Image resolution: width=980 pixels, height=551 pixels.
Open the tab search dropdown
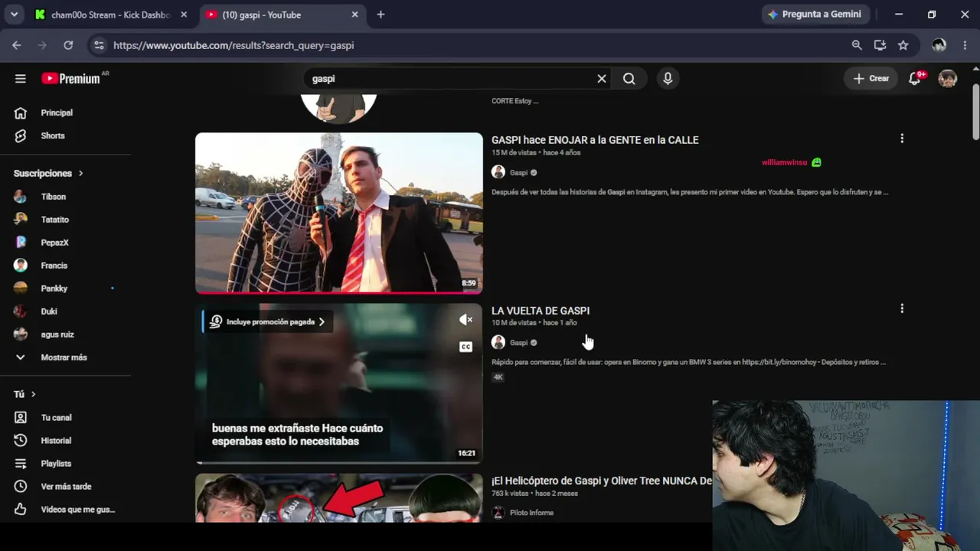(x=14, y=15)
